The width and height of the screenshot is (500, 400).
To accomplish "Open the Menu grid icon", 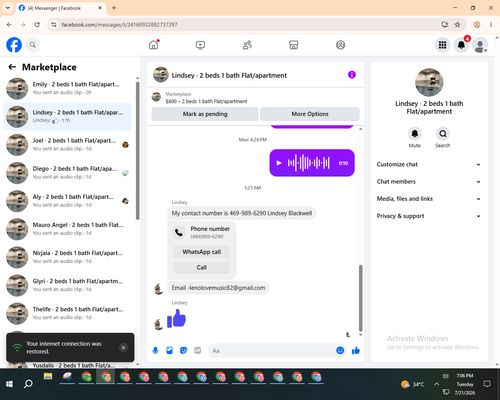I will pos(442,45).
